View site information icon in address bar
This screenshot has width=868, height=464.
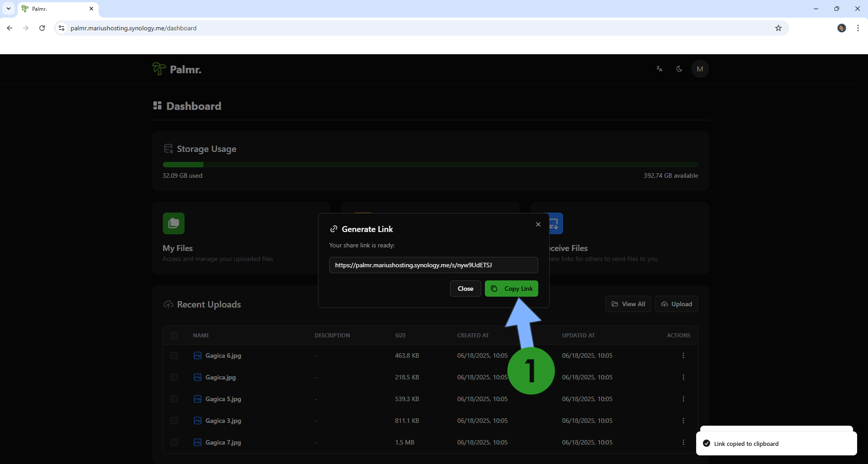coord(62,28)
